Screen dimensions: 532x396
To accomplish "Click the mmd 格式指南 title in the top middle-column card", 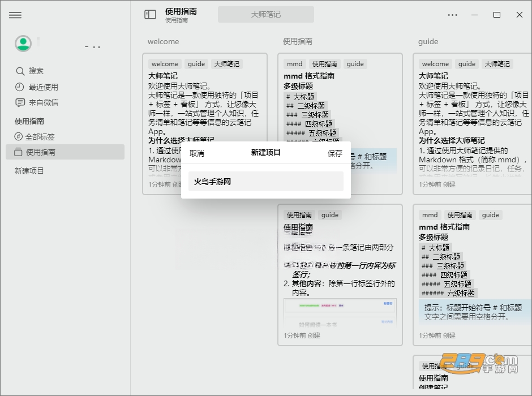I will (x=309, y=76).
